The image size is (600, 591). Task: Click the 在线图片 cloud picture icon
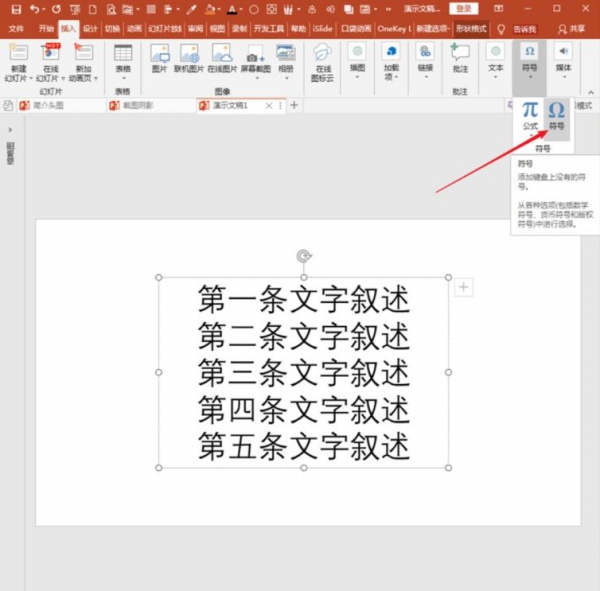coord(222,53)
